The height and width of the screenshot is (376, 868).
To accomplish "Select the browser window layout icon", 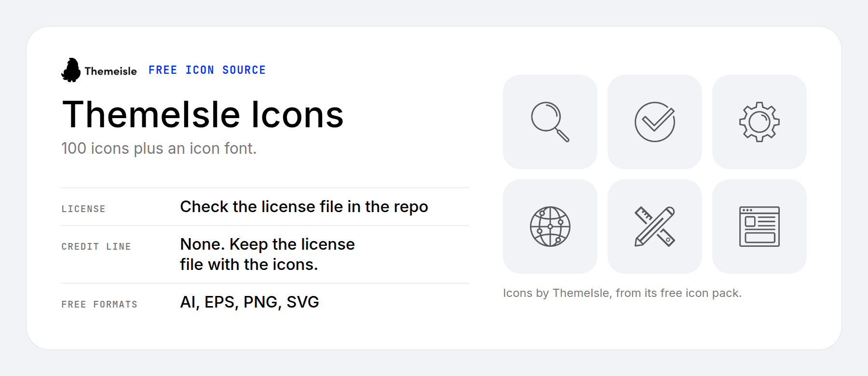I will coord(759,227).
